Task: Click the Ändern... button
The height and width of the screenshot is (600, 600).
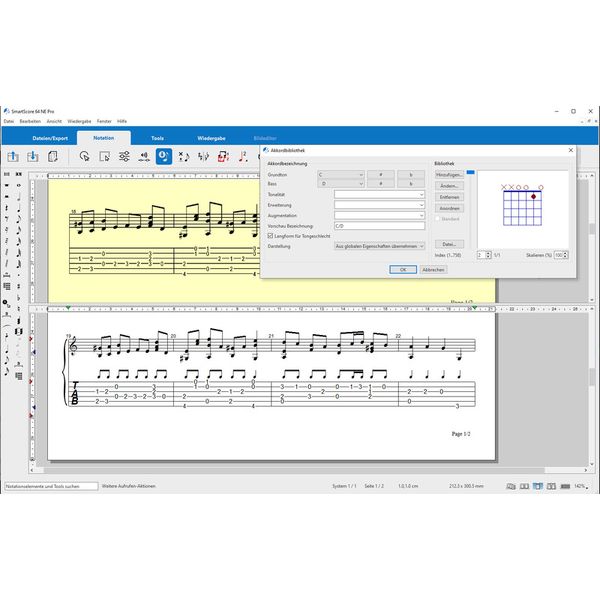Action: point(449,186)
